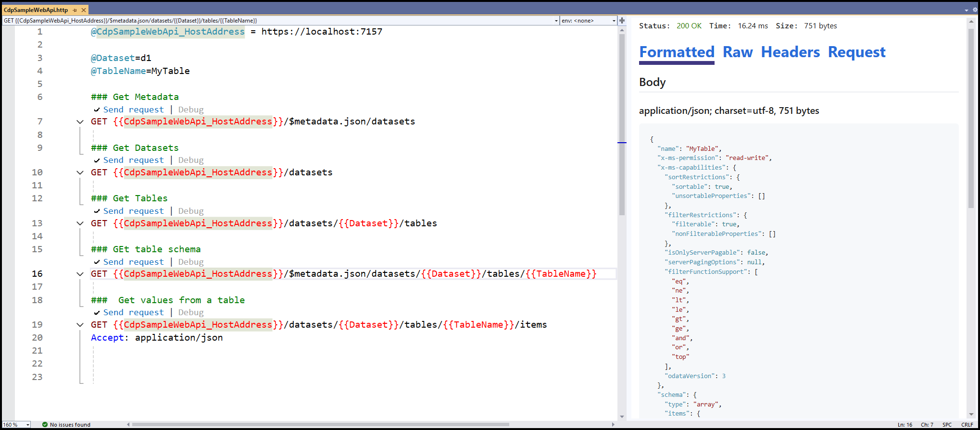This screenshot has width=980, height=430.
Task: Send request for GEt table schema
Action: click(134, 262)
